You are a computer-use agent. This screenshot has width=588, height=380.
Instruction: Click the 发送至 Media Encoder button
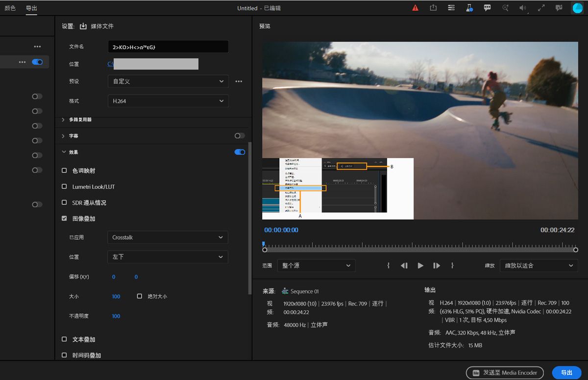point(505,373)
